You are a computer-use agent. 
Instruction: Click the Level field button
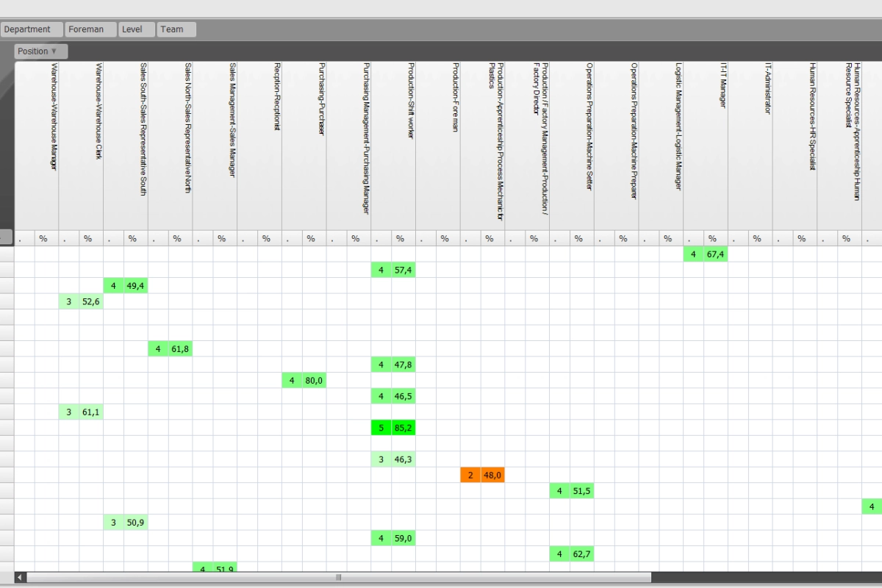coord(136,29)
